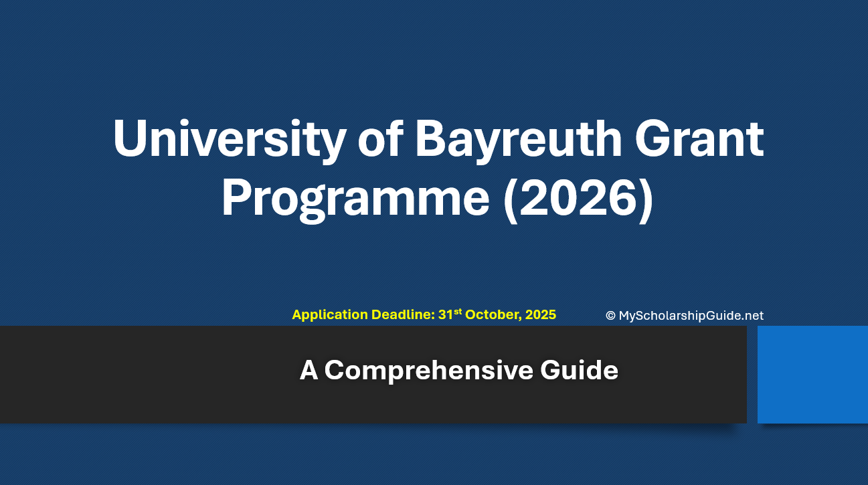Click "31st October, 2025" deadline date
The width and height of the screenshot is (868, 485).
click(x=498, y=314)
